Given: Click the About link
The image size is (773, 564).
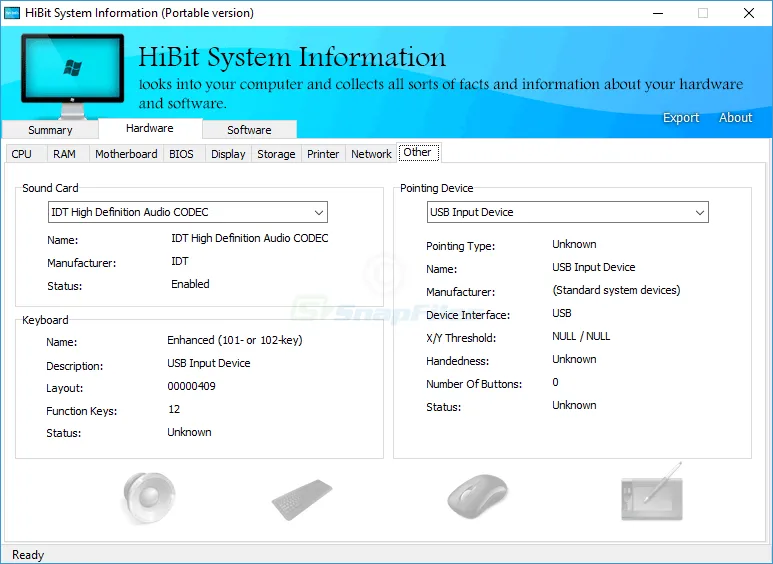Looking at the screenshot, I should pyautogui.click(x=736, y=117).
